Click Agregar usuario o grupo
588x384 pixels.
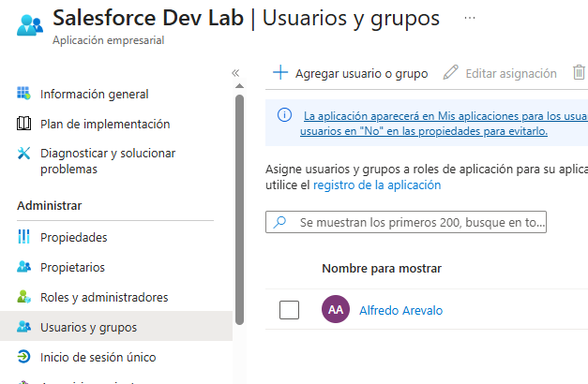(361, 73)
